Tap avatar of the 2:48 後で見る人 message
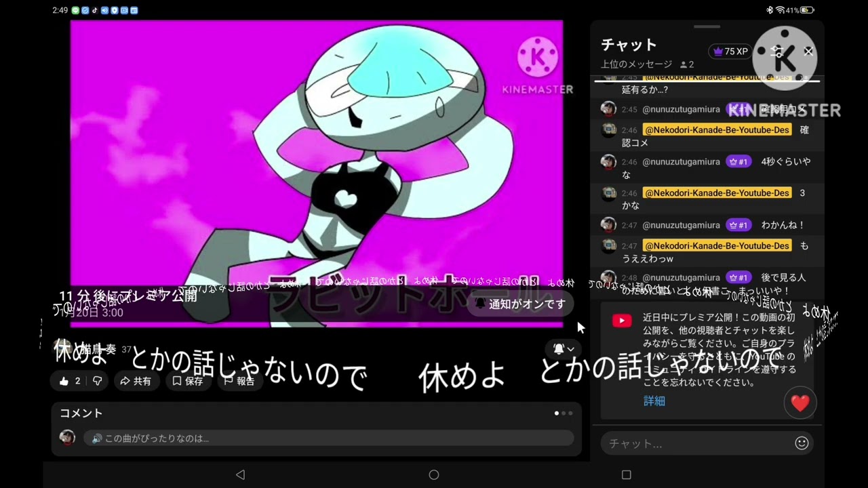The image size is (868, 488). coord(608,277)
